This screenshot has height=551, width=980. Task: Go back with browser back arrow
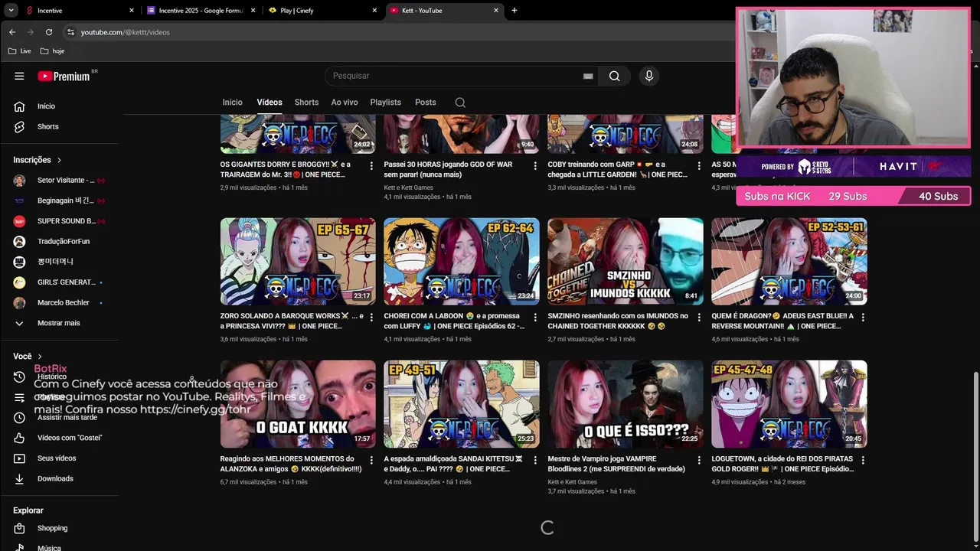[x=12, y=32]
